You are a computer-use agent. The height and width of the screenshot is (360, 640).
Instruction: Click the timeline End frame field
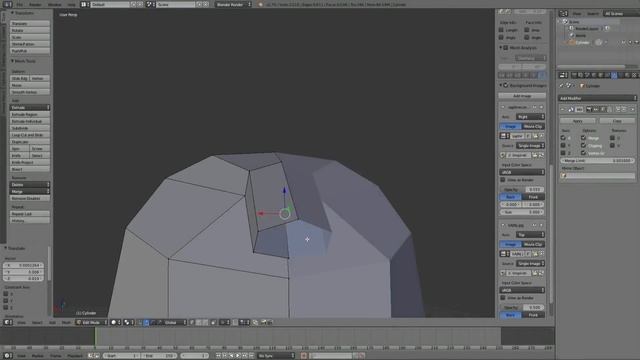(158, 356)
